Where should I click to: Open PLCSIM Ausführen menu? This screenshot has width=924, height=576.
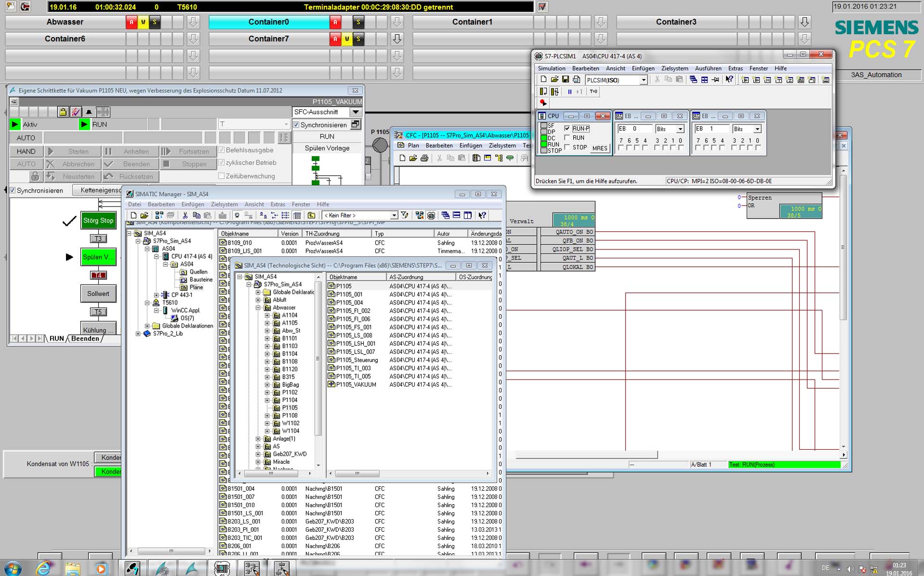(708, 68)
